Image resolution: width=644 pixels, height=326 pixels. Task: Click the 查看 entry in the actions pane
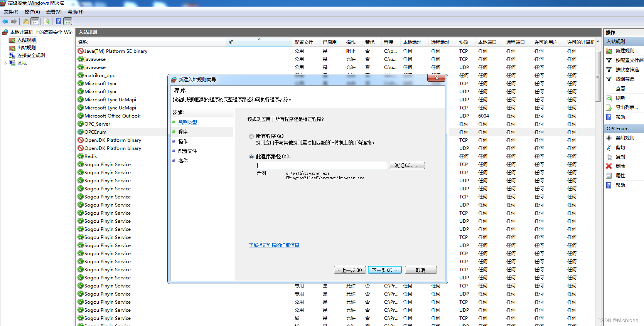(x=620, y=89)
